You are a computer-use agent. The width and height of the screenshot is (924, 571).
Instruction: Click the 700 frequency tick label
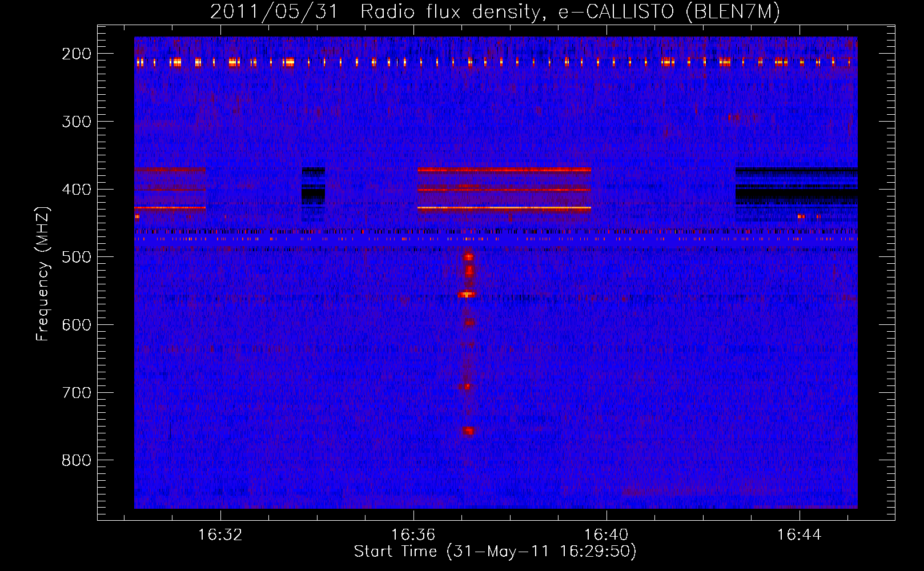[77, 393]
